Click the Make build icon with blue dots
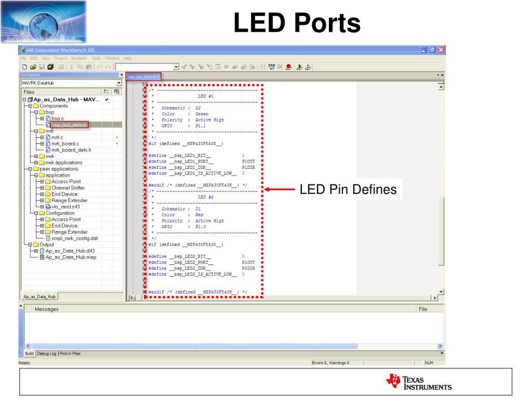 (271, 67)
